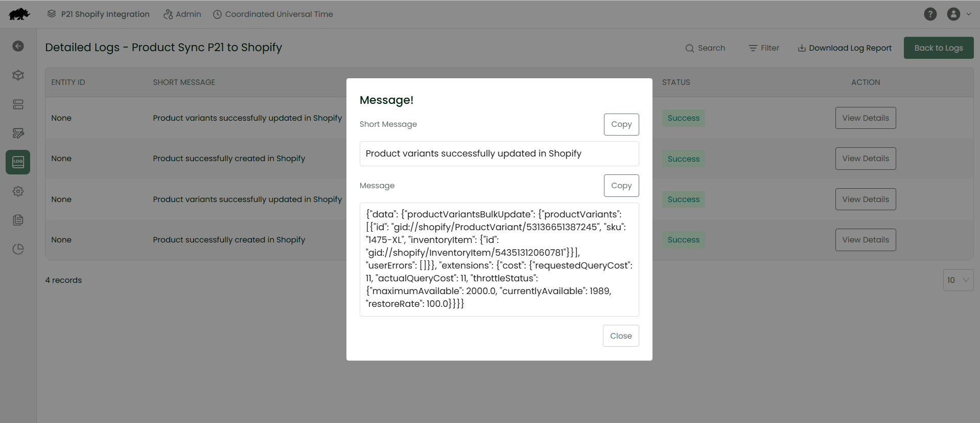Click the Short Message text box
This screenshot has width=980, height=423.
tap(499, 154)
